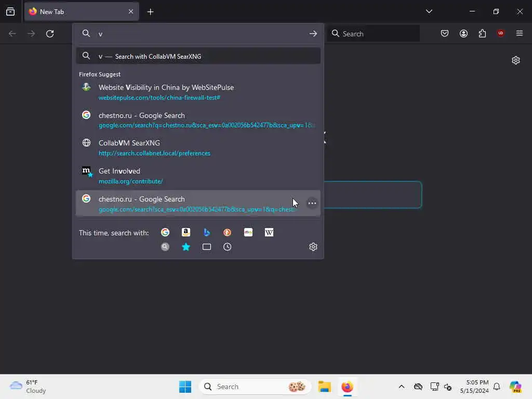Open the Pocket save icon

[x=445, y=33]
